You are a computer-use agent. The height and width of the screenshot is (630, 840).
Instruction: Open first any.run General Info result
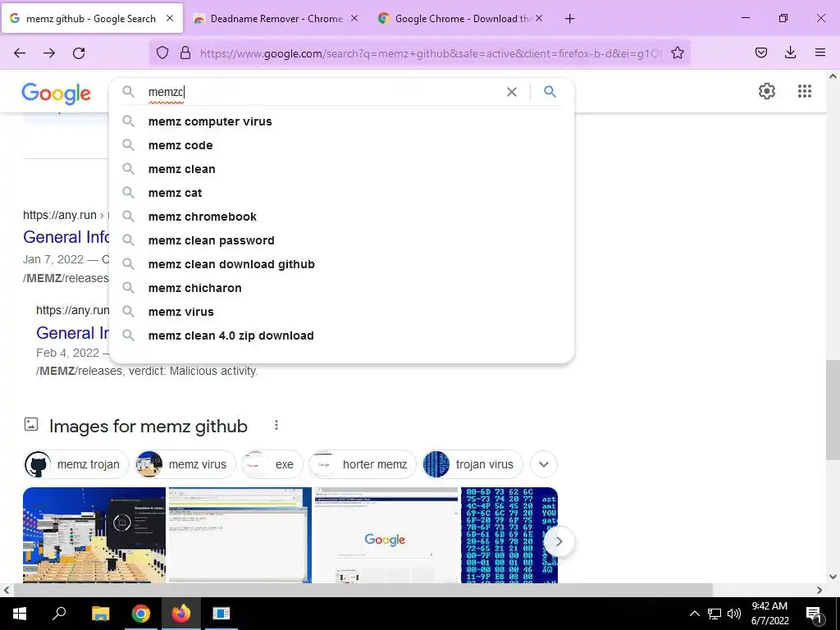(x=66, y=237)
